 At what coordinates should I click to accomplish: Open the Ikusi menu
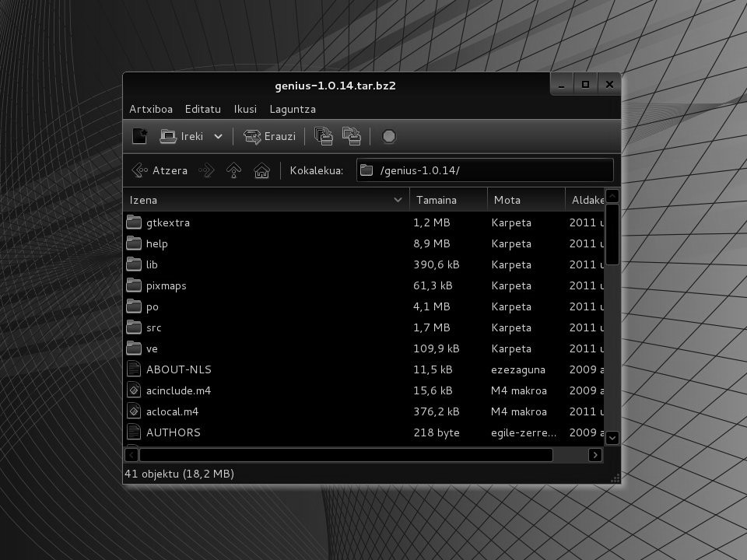[x=245, y=109]
